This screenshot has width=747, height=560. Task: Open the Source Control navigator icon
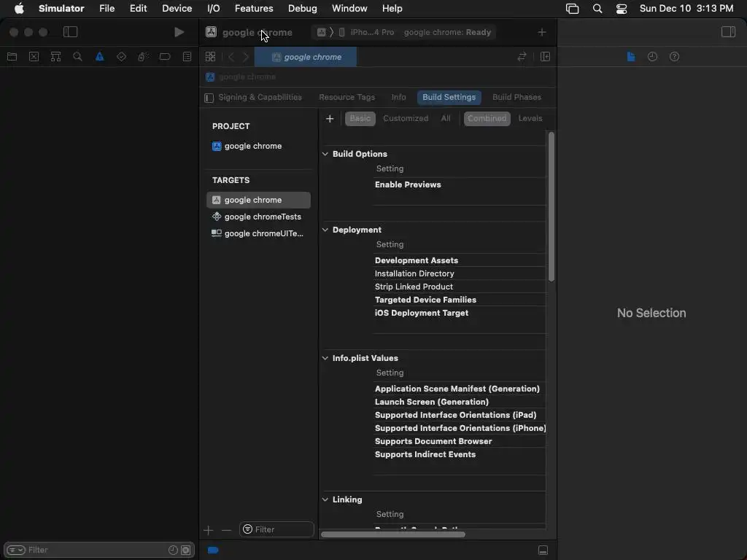(x=34, y=57)
